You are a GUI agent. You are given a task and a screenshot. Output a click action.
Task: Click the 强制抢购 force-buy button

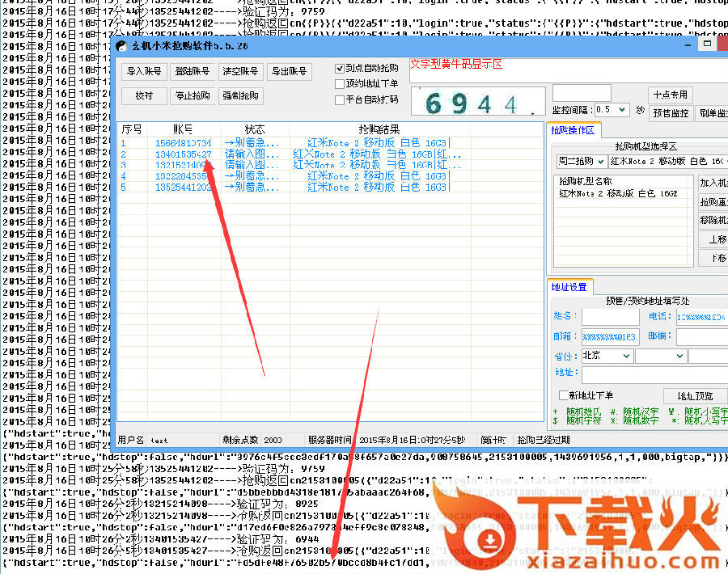[241, 95]
